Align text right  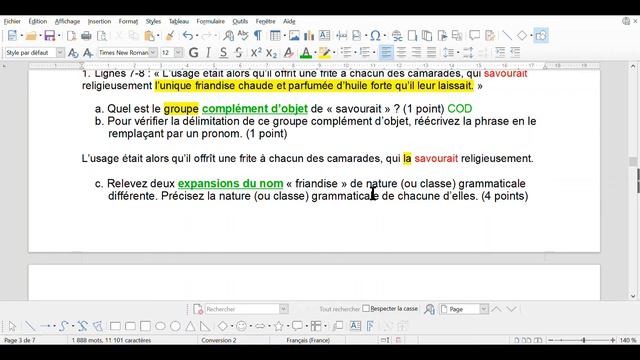click(x=416, y=53)
